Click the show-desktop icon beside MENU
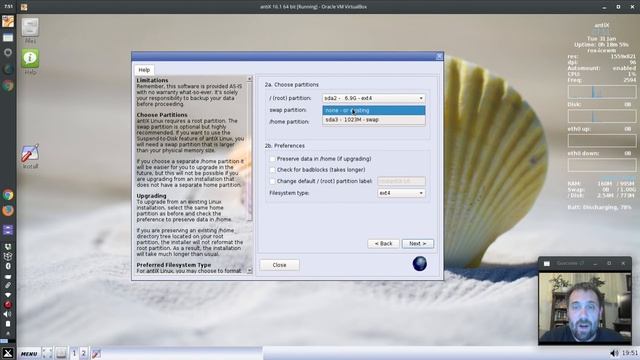The image size is (640, 360). click(x=47, y=353)
